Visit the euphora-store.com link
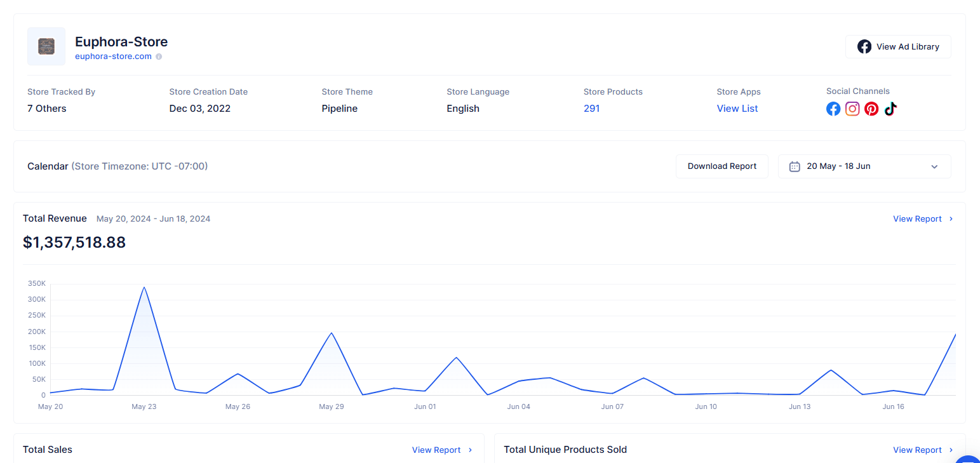 click(113, 57)
